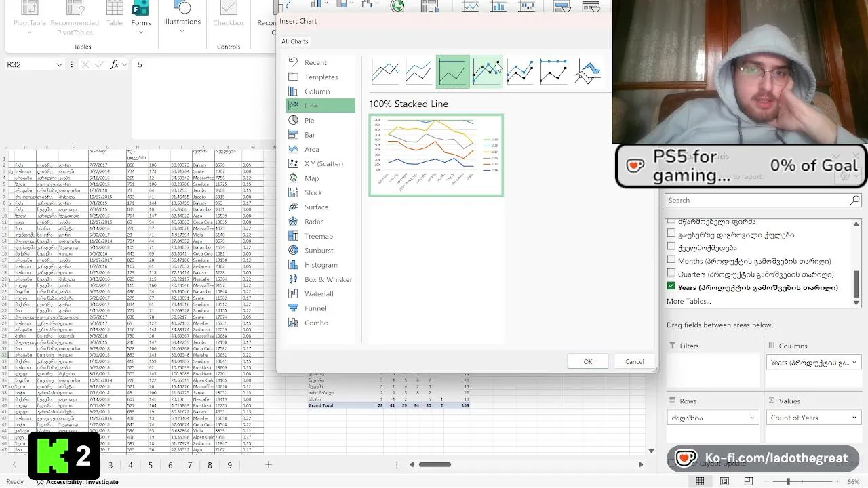Choose Combo chart category
The height and width of the screenshot is (488, 868).
coord(316,323)
